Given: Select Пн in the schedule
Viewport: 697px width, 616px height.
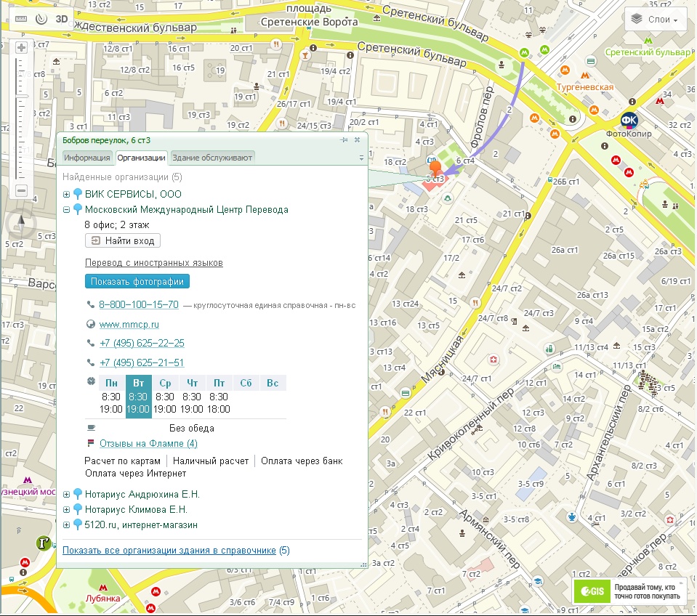Looking at the screenshot, I should coord(111,383).
